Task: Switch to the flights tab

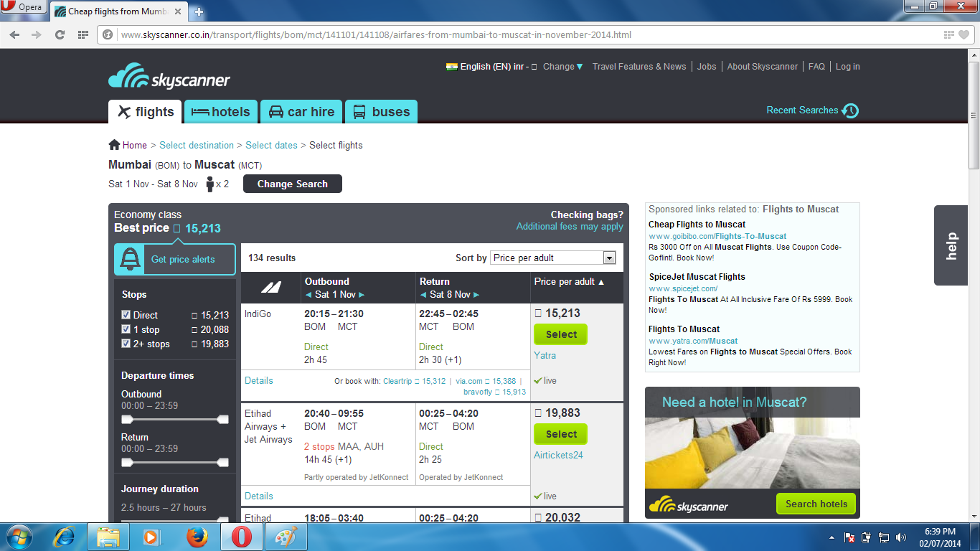Action: point(146,112)
